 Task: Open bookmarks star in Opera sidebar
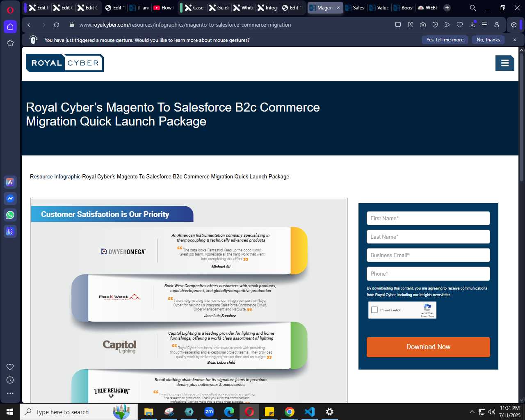click(x=10, y=43)
